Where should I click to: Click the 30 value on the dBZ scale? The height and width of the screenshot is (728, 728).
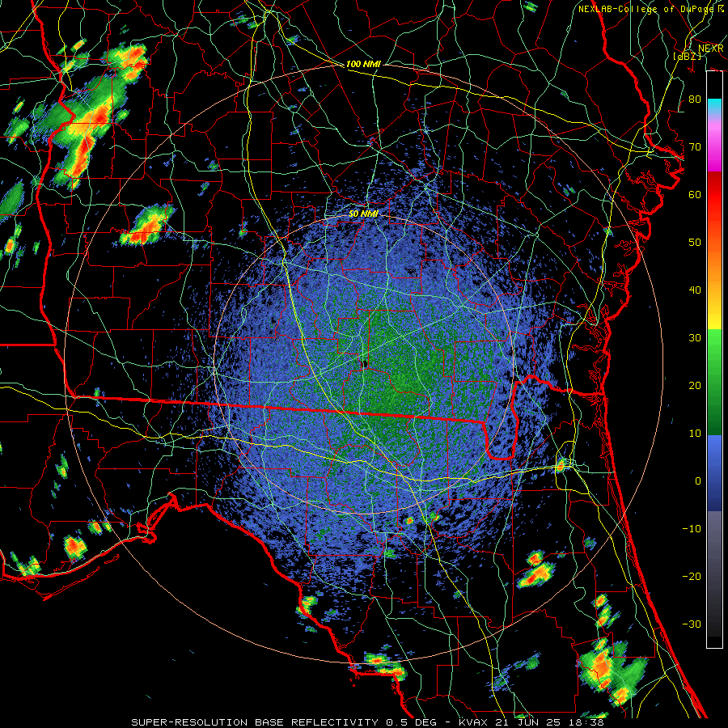tap(695, 338)
